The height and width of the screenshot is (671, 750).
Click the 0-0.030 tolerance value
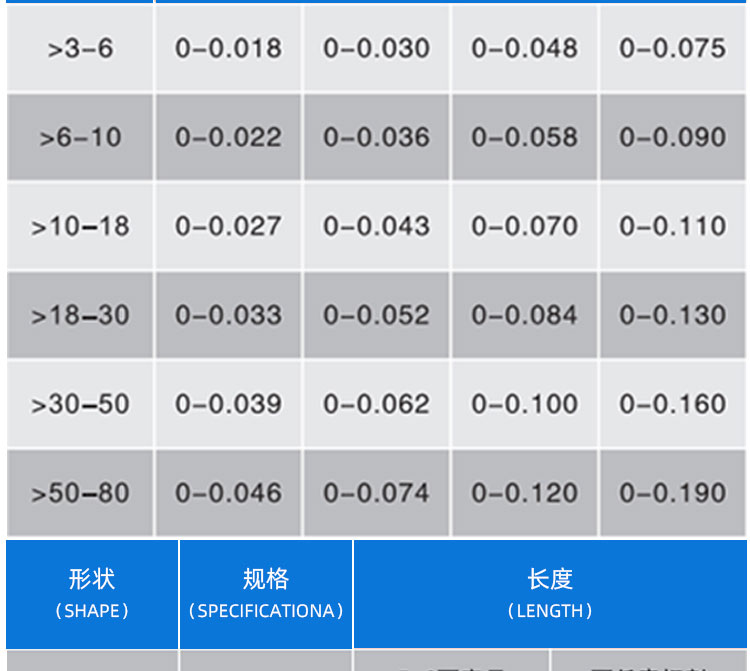(x=376, y=48)
